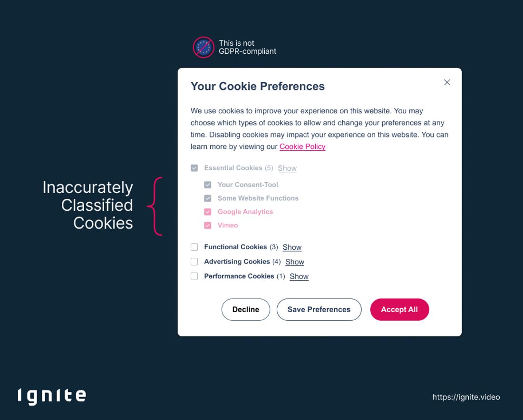
Task: Click the X to dismiss the cookie dialog
Action: (447, 82)
